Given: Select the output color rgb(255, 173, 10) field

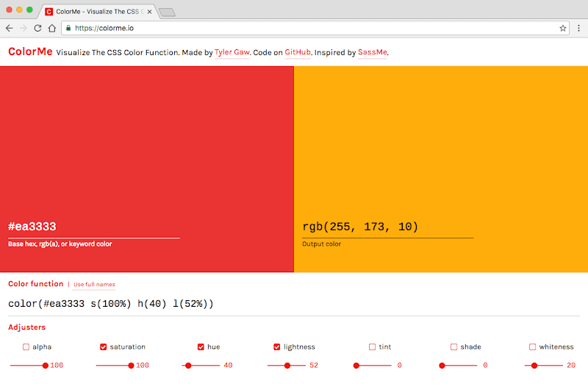Looking at the screenshot, I should click(x=388, y=227).
